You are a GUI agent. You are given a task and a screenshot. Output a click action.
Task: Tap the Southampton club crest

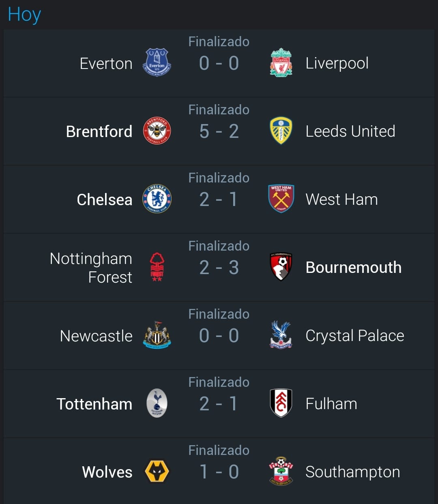281,472
